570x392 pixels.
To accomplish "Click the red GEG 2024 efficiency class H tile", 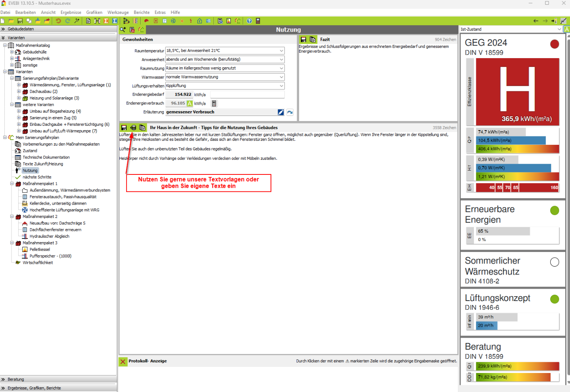I will click(517, 92).
